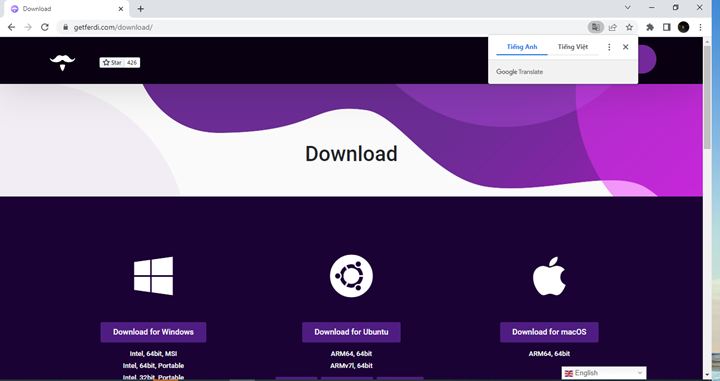The height and width of the screenshot is (381, 720).
Task: Go back to the previous page
Action: (11, 27)
